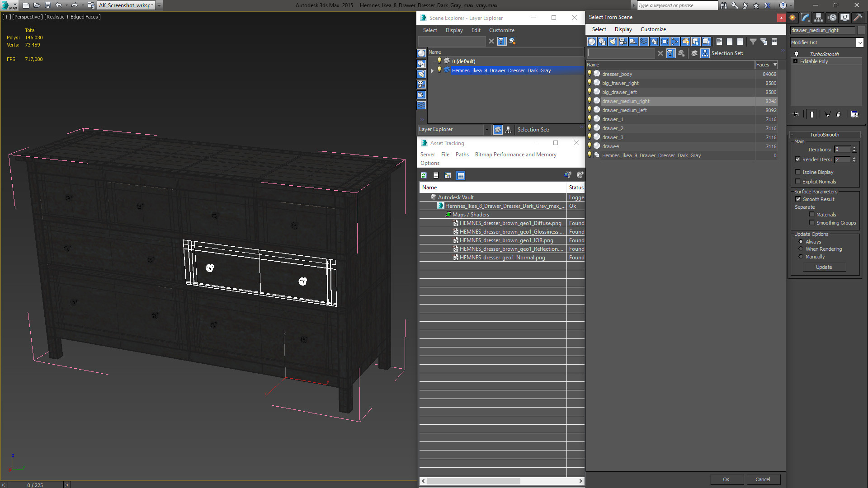Viewport: 868px width, 488px height.
Task: Click Select All icon in Select From Scene
Action: (719, 42)
